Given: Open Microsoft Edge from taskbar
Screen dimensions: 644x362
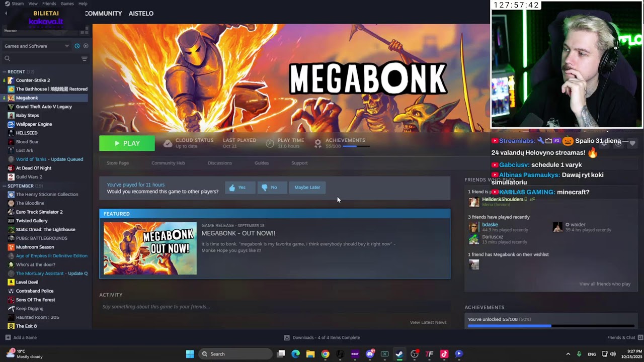Looking at the screenshot, I should tap(296, 354).
